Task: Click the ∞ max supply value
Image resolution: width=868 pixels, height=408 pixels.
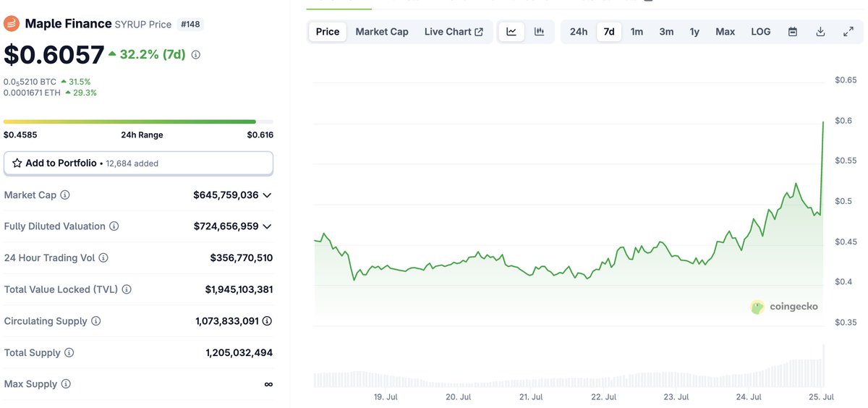Action: pos(268,384)
